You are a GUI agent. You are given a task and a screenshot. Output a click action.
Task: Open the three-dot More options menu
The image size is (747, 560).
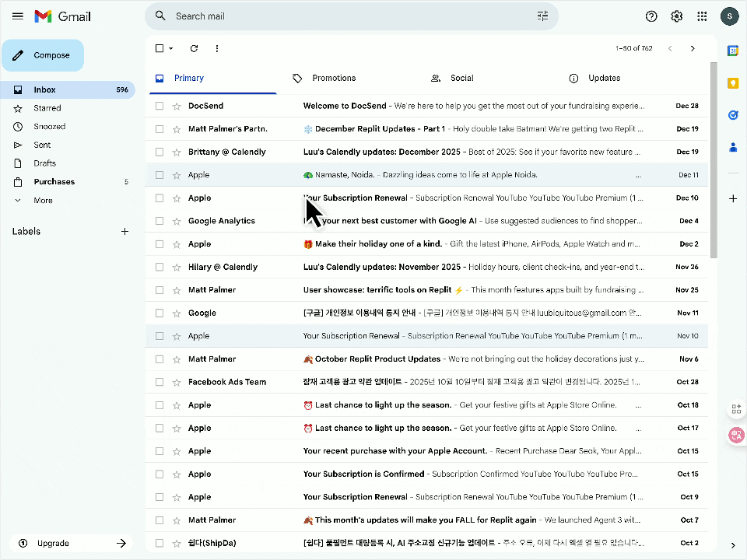click(216, 48)
